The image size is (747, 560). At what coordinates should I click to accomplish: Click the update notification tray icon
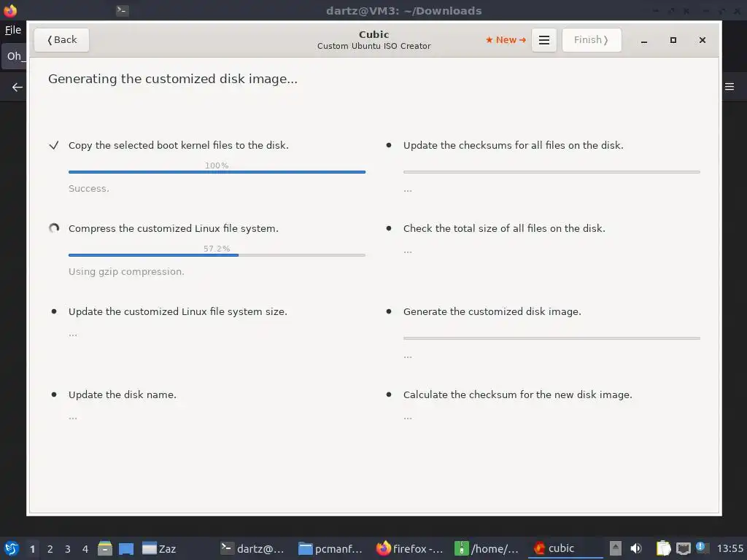point(701,547)
